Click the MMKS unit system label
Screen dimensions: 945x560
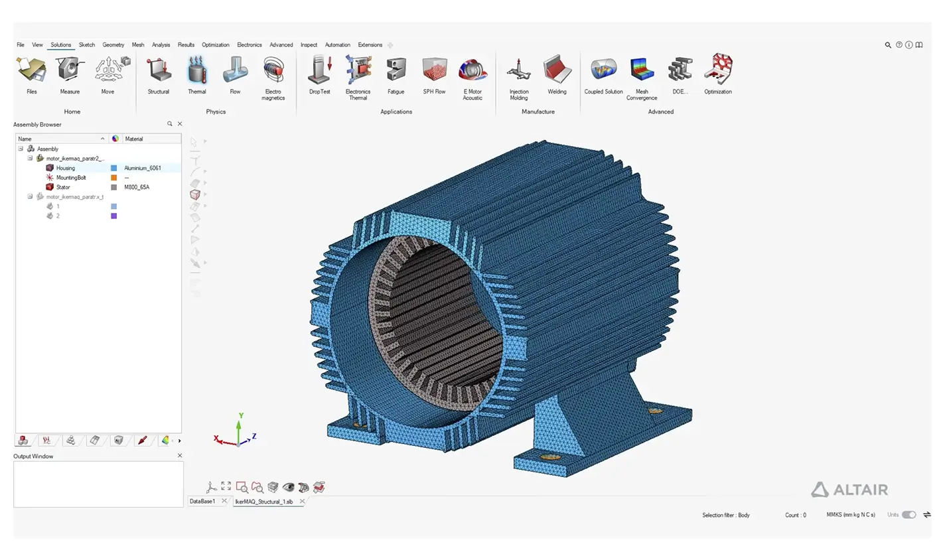pyautogui.click(x=851, y=515)
